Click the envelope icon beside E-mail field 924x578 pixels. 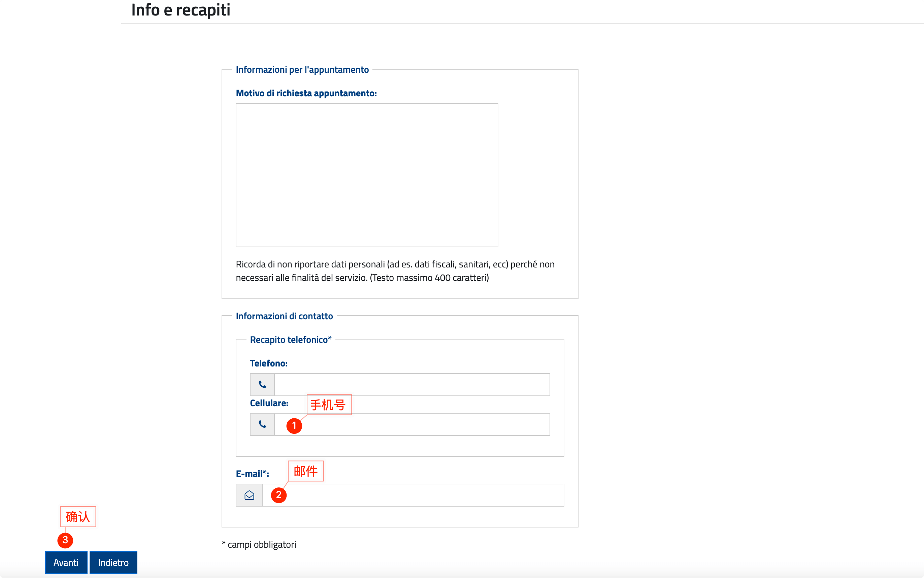coord(249,495)
